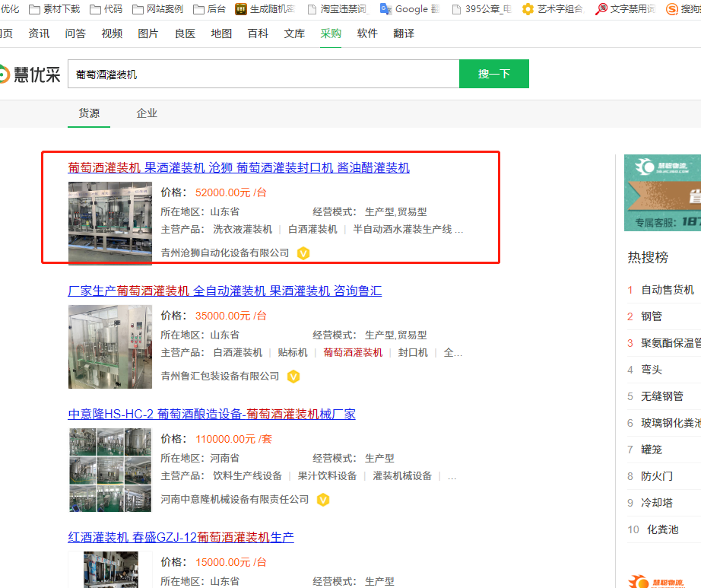Open hot search 玻璃钢化粪池
This screenshot has width=701, height=588.
tap(671, 423)
